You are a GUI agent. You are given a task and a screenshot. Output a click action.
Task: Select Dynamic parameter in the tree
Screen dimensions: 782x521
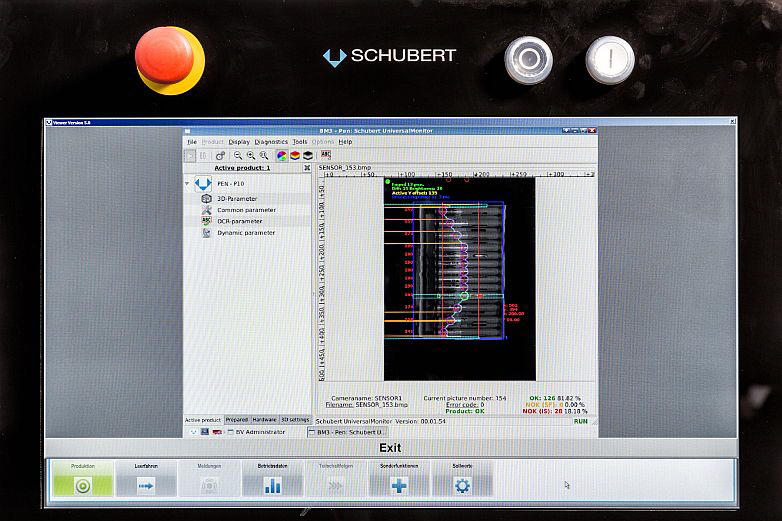tap(246, 233)
